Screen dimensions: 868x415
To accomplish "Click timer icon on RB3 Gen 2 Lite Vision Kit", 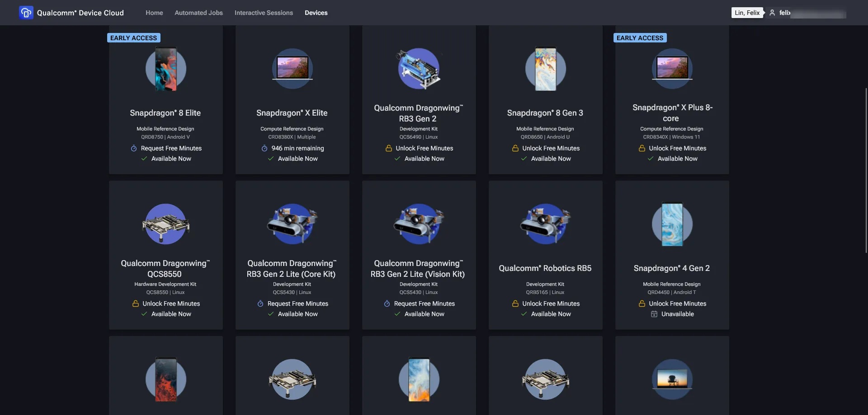I will coord(387,303).
